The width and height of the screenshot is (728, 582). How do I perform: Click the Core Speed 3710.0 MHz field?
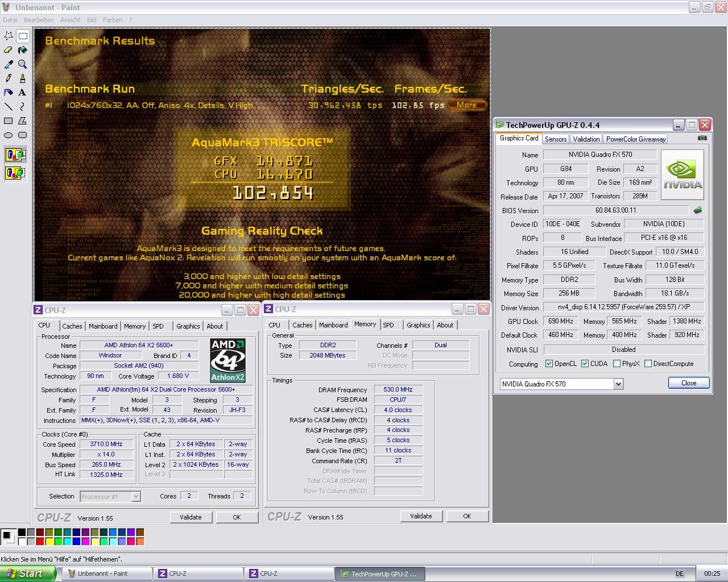click(x=106, y=444)
